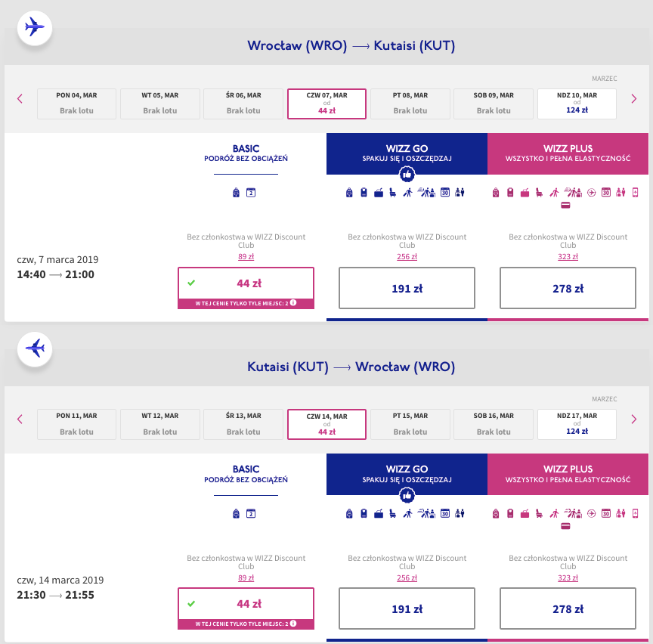Click outbound WIZZ GO column header

pos(407,153)
